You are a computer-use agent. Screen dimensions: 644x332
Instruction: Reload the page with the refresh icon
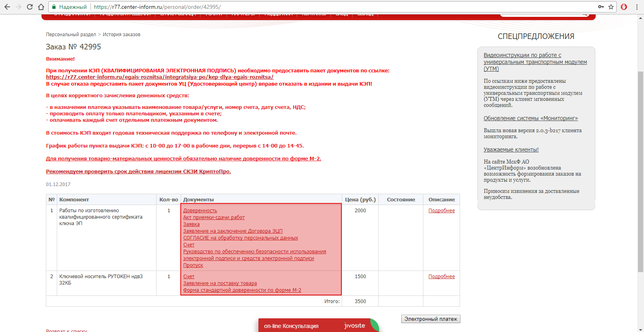click(30, 7)
